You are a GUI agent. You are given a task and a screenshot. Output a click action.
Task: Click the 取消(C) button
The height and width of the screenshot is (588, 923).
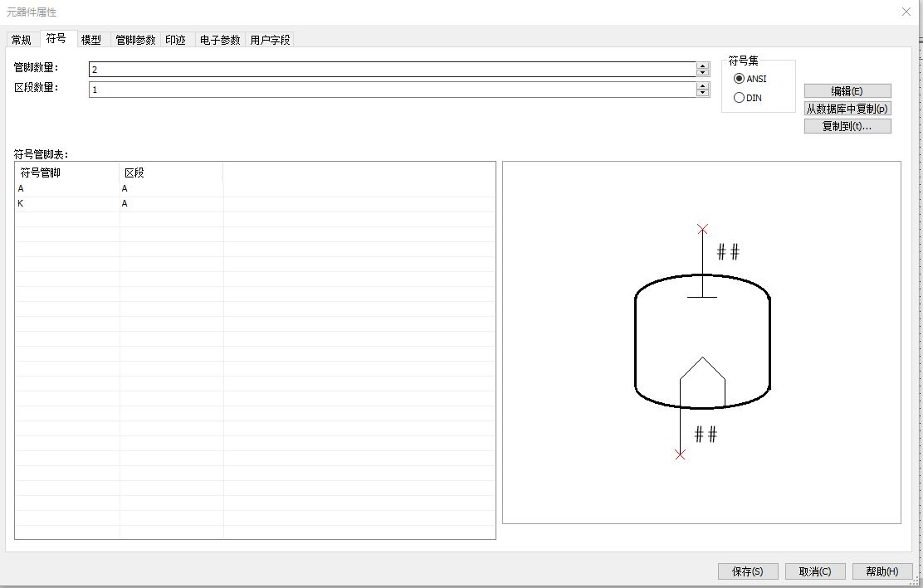coord(815,571)
